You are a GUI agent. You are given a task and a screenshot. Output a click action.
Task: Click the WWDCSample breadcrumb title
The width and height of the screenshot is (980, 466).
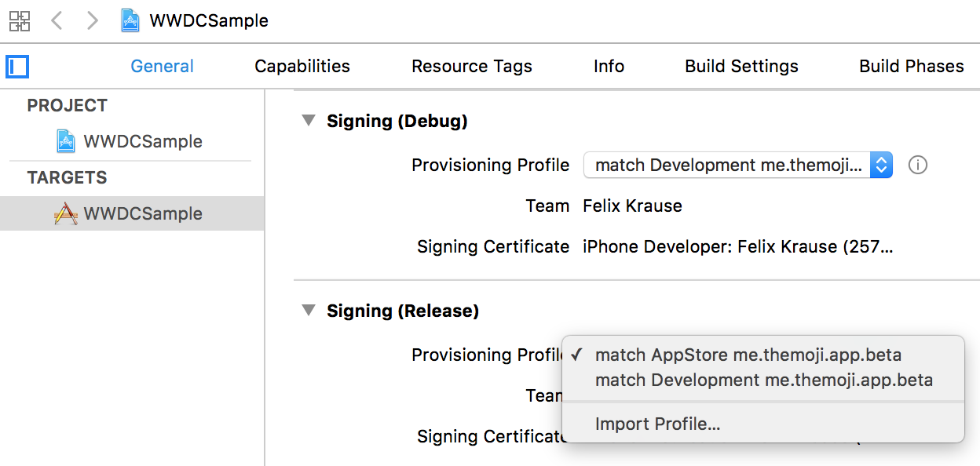point(209,20)
